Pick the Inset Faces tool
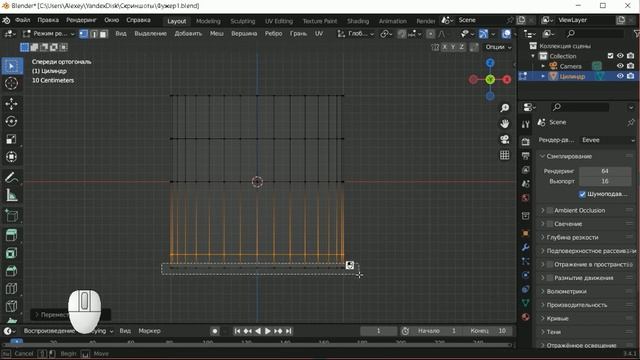This screenshot has width=640, height=360. [11, 253]
